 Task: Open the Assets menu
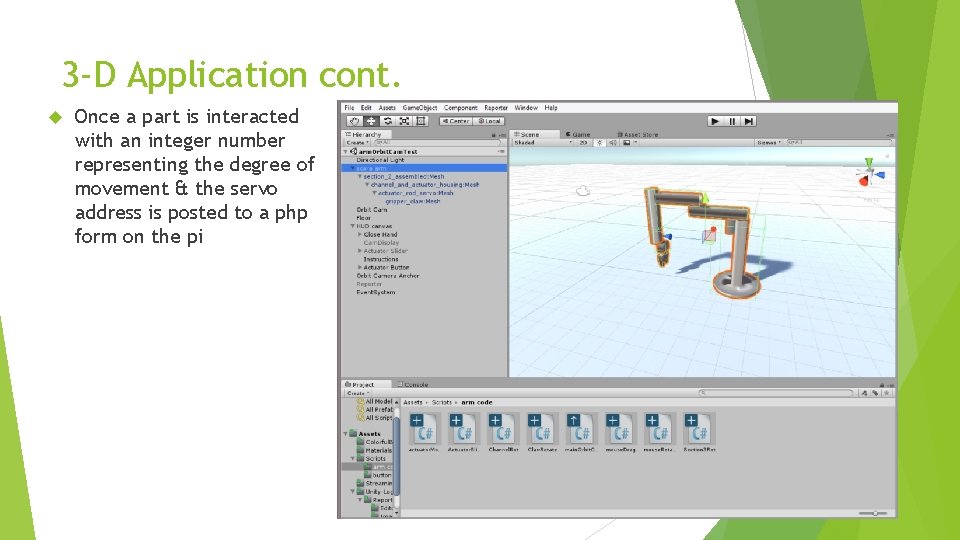pos(387,108)
